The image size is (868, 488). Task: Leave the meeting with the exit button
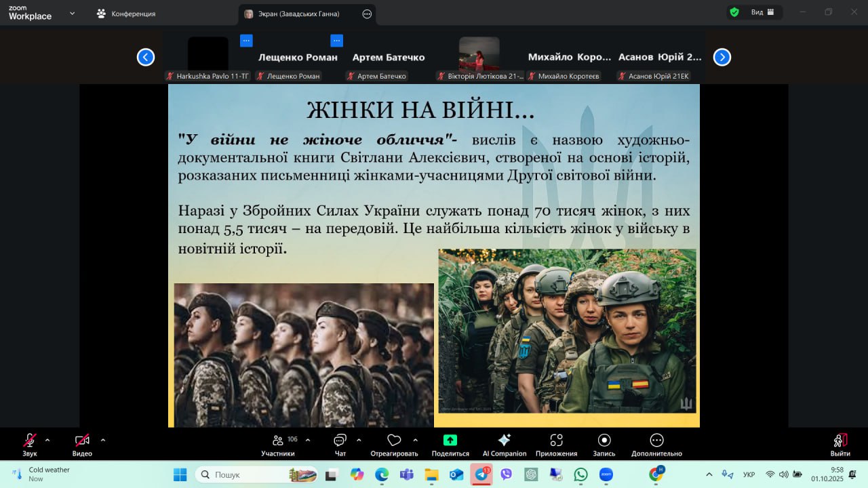pos(840,444)
